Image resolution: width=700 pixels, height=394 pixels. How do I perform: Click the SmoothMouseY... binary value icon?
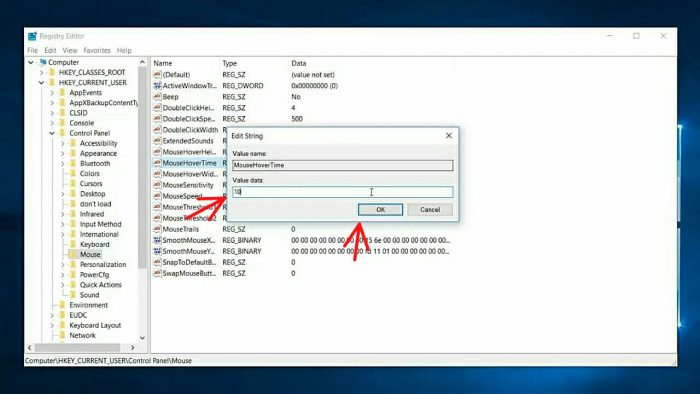coord(157,251)
